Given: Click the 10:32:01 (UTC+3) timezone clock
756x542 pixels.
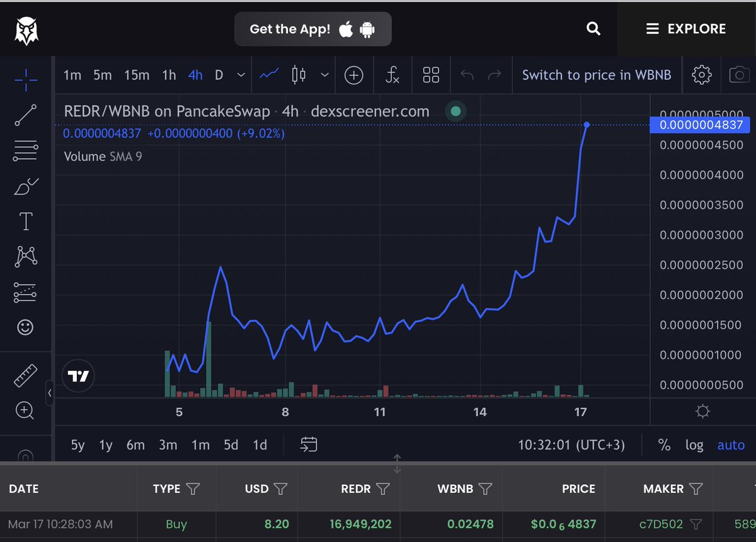Looking at the screenshot, I should point(571,445).
